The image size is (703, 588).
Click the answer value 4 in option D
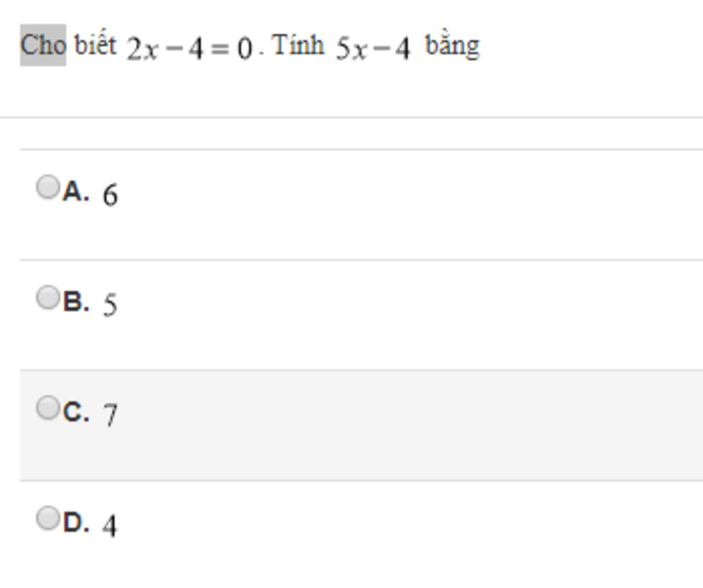click(110, 526)
